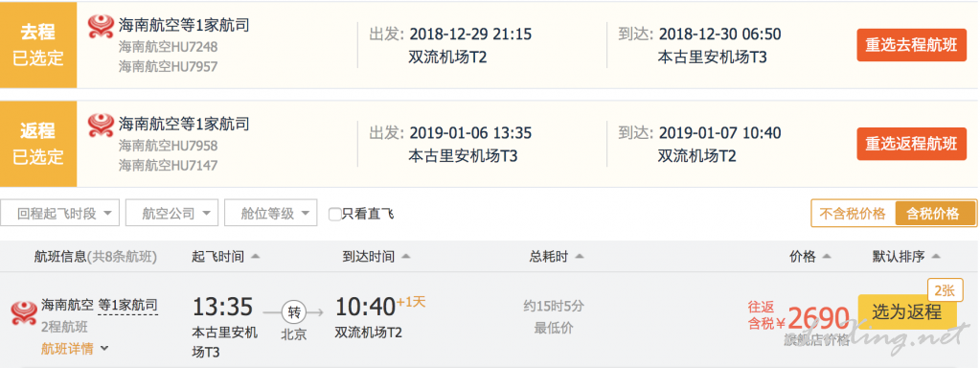Click 等1家航司 dotted link in result

[x=128, y=306]
